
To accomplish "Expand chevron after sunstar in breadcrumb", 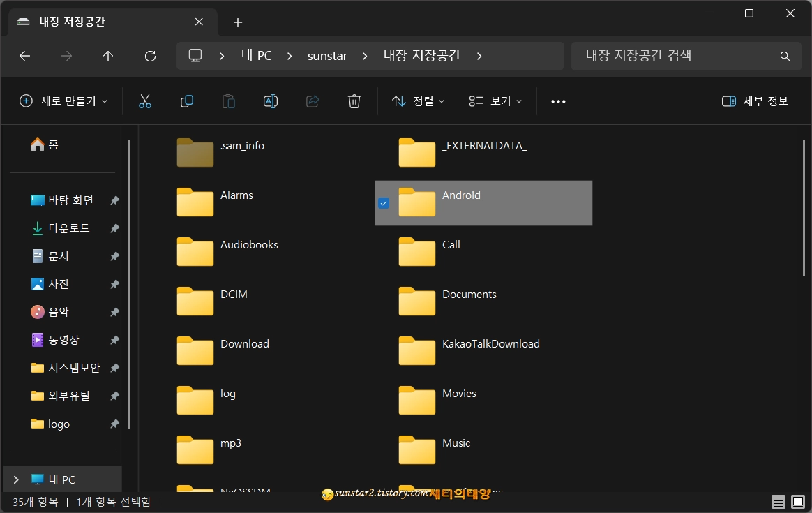I will (365, 56).
